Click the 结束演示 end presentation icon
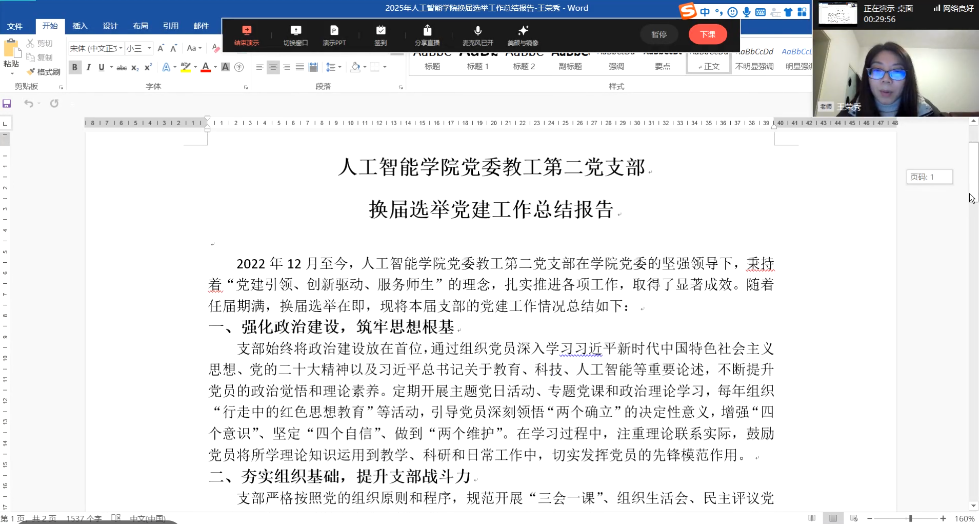This screenshot has width=980, height=524. [x=247, y=35]
